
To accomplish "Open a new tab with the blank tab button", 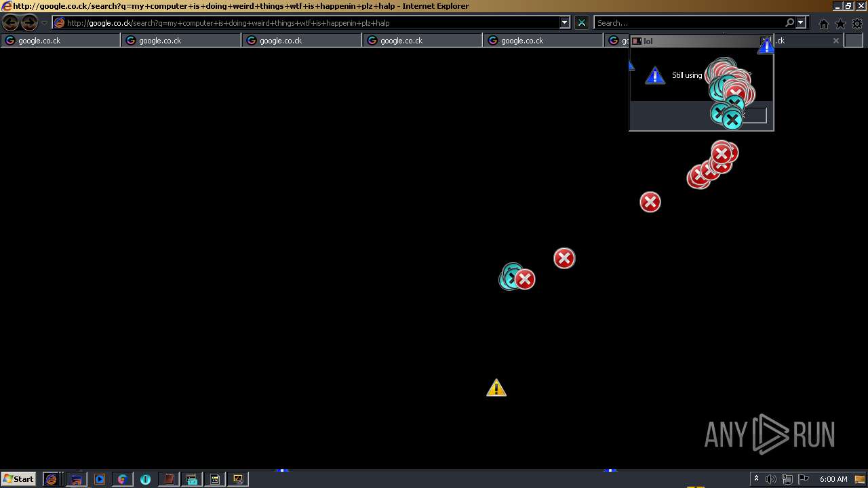I will point(852,41).
